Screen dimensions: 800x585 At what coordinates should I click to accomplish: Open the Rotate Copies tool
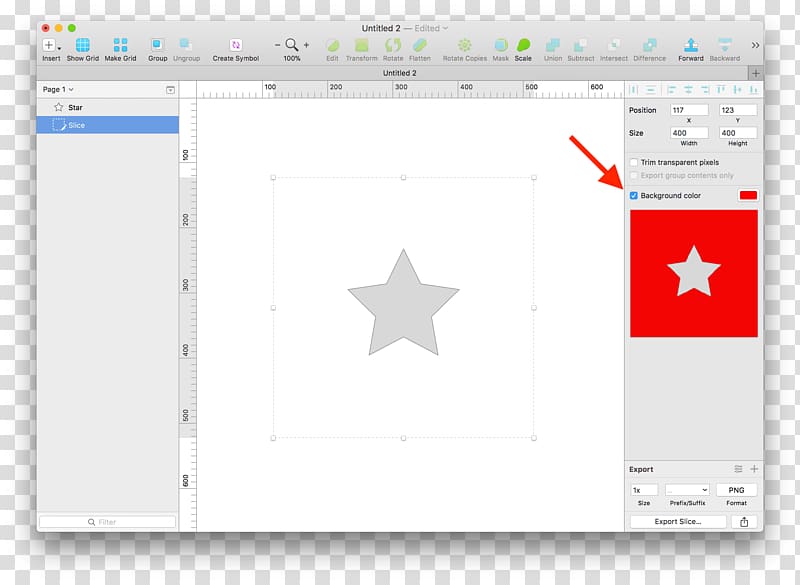(x=464, y=45)
